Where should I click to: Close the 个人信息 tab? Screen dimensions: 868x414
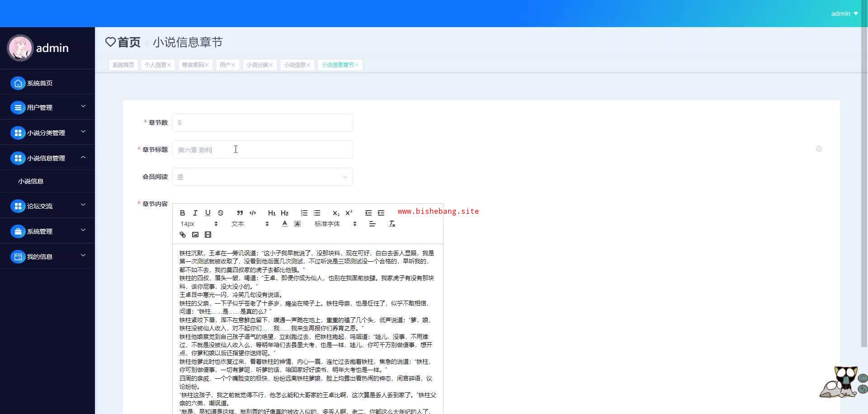tap(169, 65)
